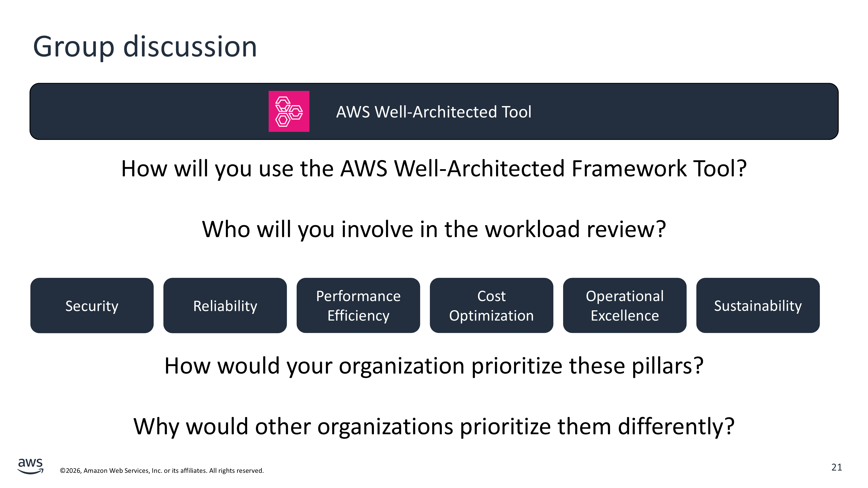Click the dark banner left of the pink icon
The height and width of the screenshot is (488, 868).
pos(148,111)
